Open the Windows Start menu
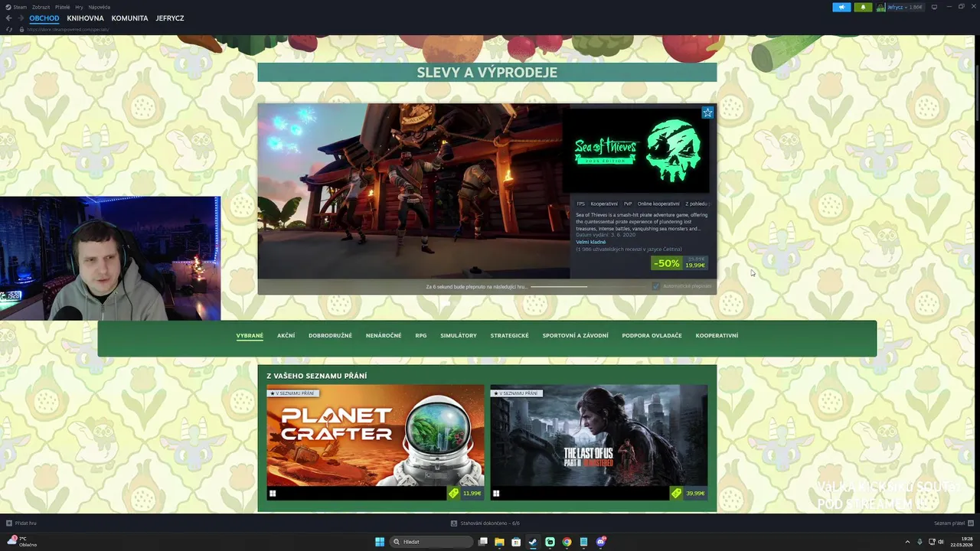Image resolution: width=980 pixels, height=551 pixels. coord(380,542)
